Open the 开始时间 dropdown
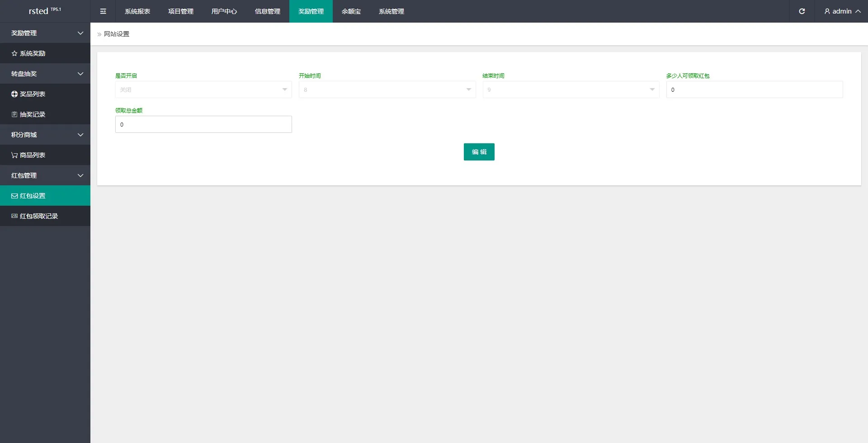The width and height of the screenshot is (868, 443). pyautogui.click(x=387, y=90)
